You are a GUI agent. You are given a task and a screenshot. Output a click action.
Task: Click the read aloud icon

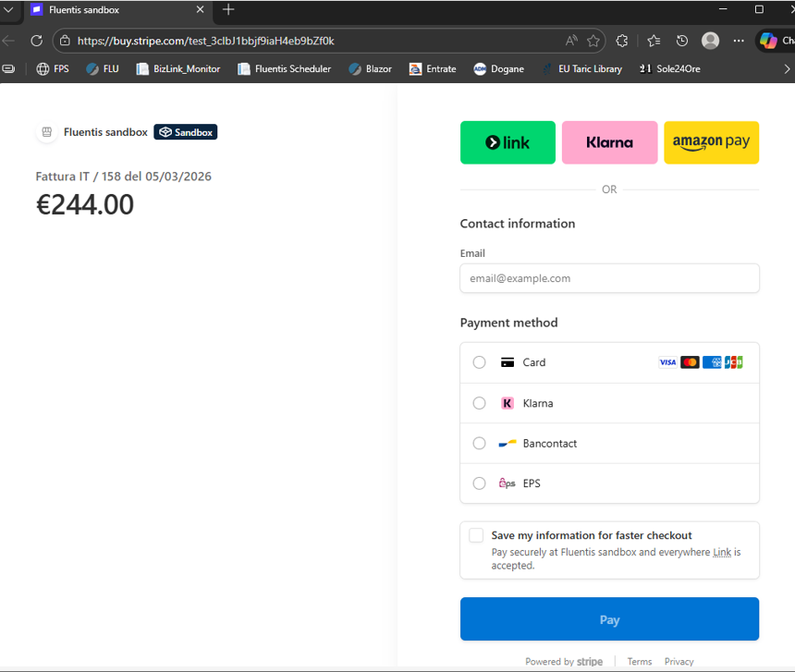pos(571,41)
